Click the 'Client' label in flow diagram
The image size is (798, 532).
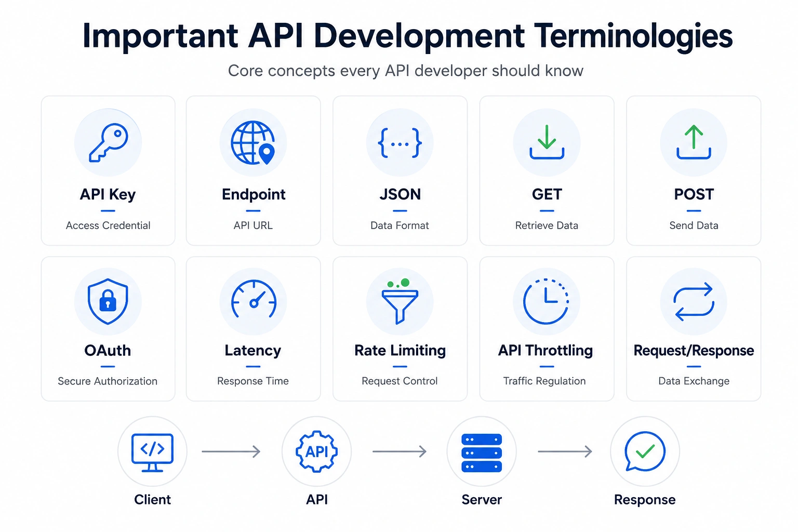click(x=152, y=500)
